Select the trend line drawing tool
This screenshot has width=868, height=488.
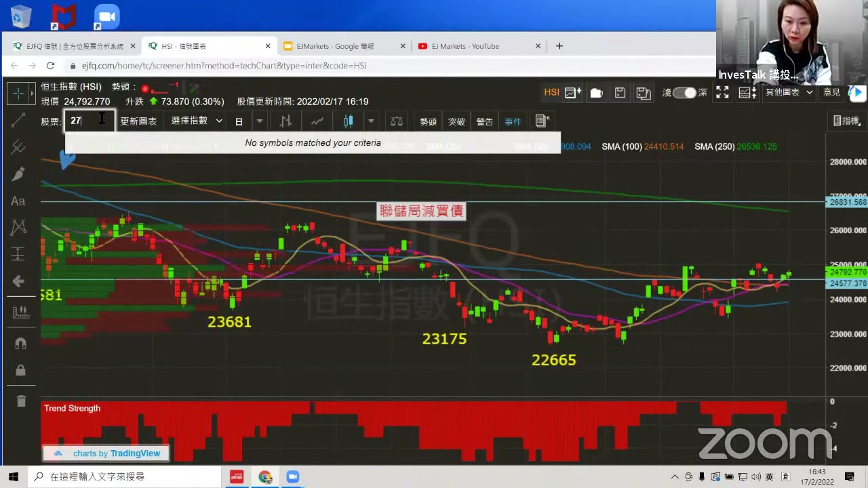point(18,121)
